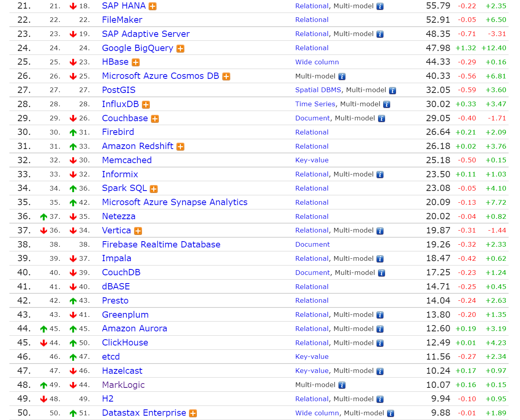520x420 pixels.
Task: Click Relational category in FileMaker row
Action: [x=312, y=20]
